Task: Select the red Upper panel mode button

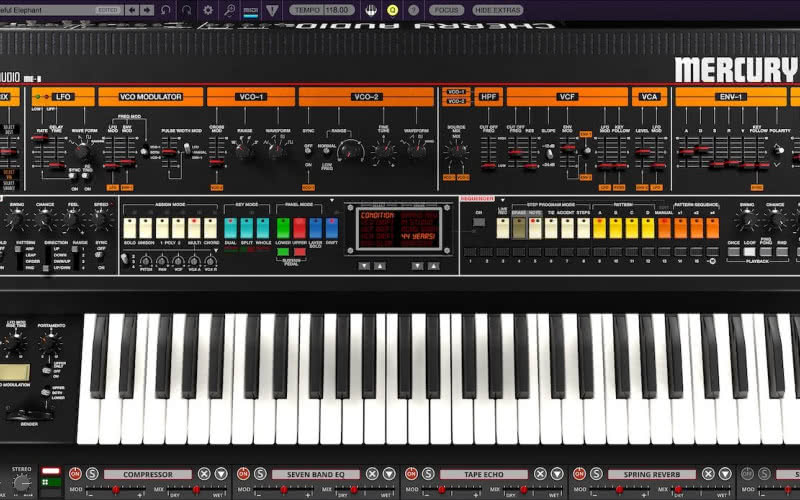Action: click(299, 228)
